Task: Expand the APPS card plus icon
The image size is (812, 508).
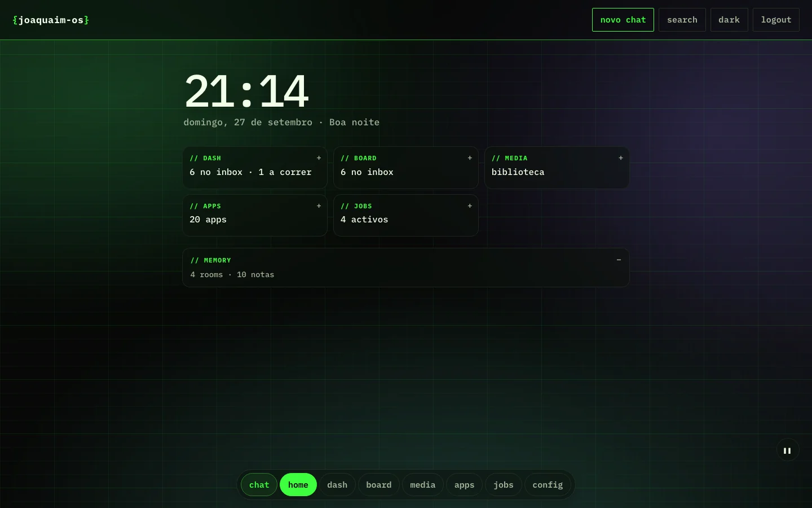Action: (x=319, y=206)
